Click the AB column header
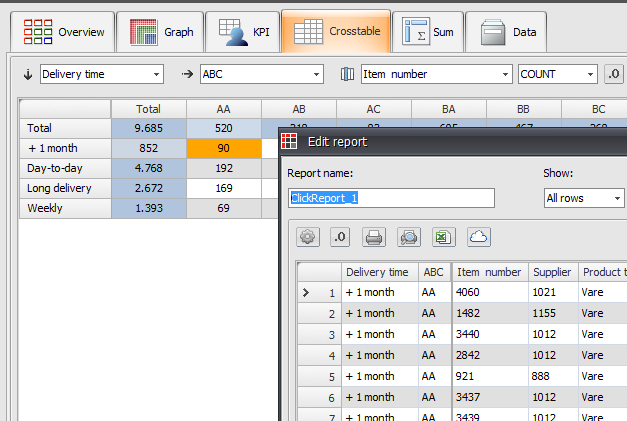Image resolution: width=627 pixels, height=421 pixels. [x=299, y=109]
